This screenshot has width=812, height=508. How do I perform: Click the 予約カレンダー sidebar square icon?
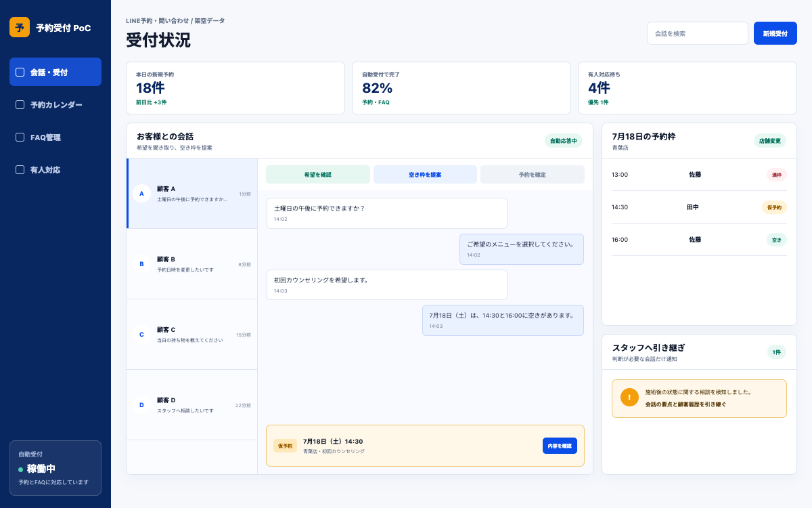(20, 104)
